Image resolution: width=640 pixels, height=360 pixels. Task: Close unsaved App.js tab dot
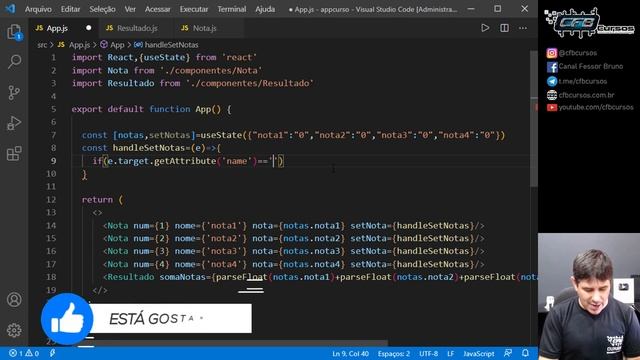89,28
